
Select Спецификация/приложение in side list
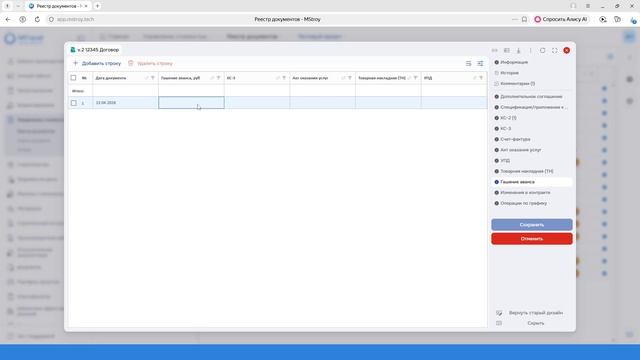pyautogui.click(x=532, y=107)
